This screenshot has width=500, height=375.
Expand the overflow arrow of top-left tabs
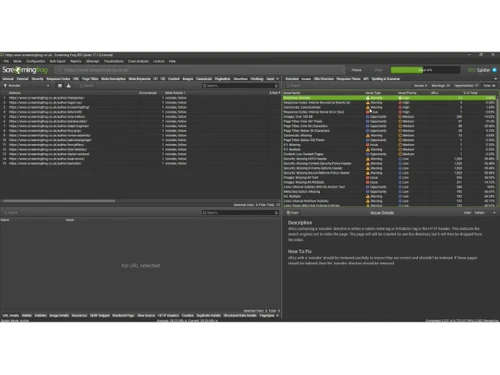[x=277, y=79]
